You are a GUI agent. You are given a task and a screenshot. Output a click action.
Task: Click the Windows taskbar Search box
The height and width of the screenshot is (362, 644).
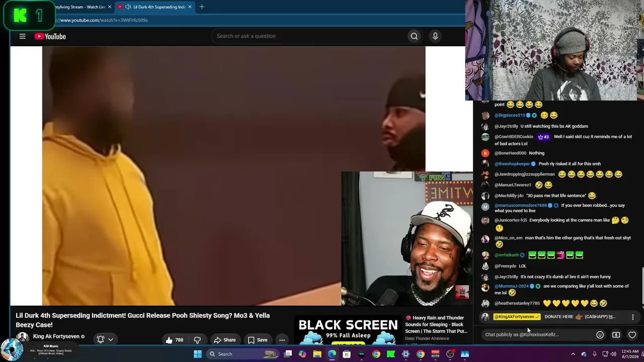click(244, 354)
